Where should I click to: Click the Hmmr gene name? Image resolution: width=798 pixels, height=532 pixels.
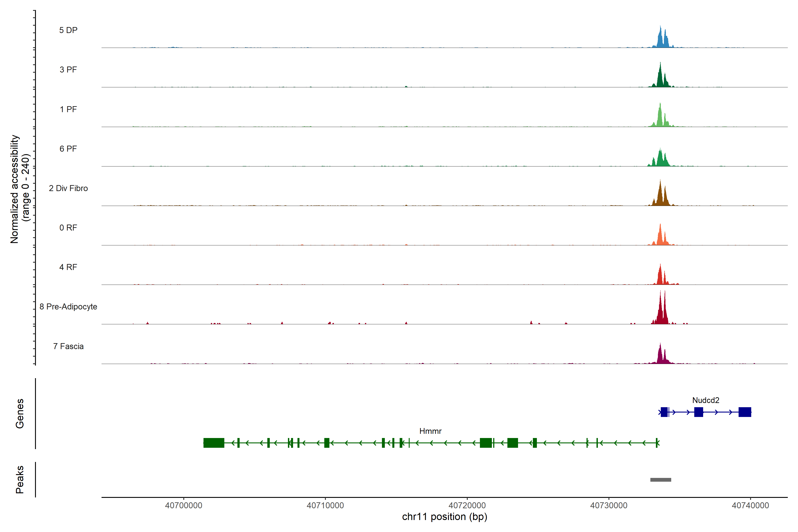point(430,431)
